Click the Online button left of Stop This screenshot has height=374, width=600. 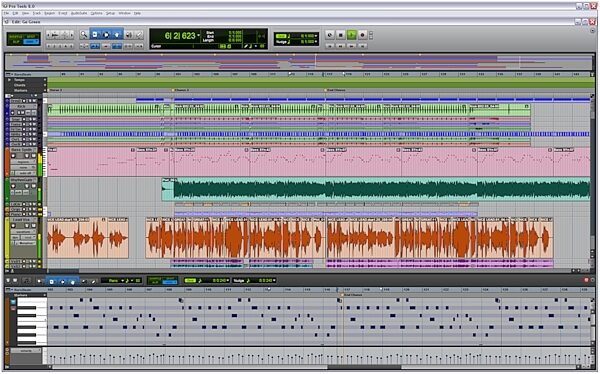[x=330, y=35]
